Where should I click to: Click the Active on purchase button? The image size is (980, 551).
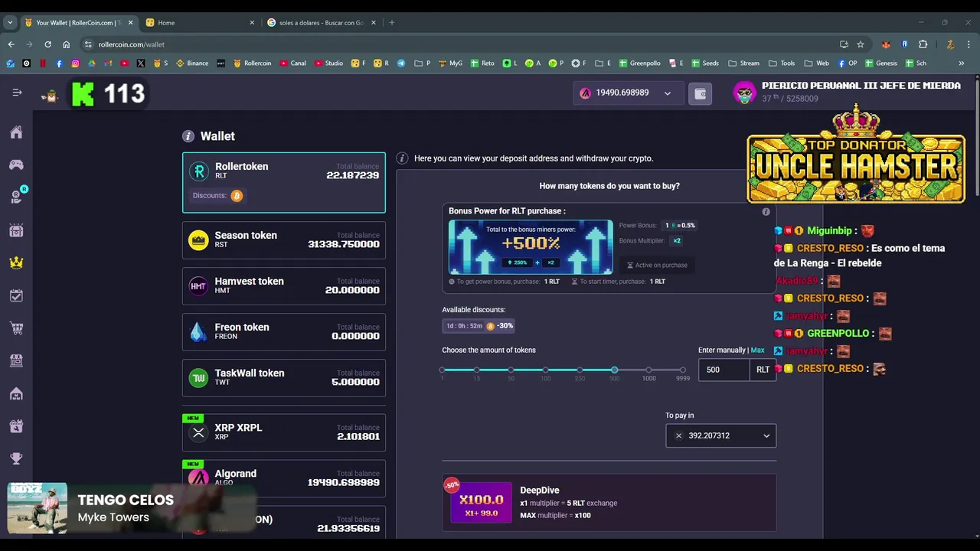click(657, 265)
